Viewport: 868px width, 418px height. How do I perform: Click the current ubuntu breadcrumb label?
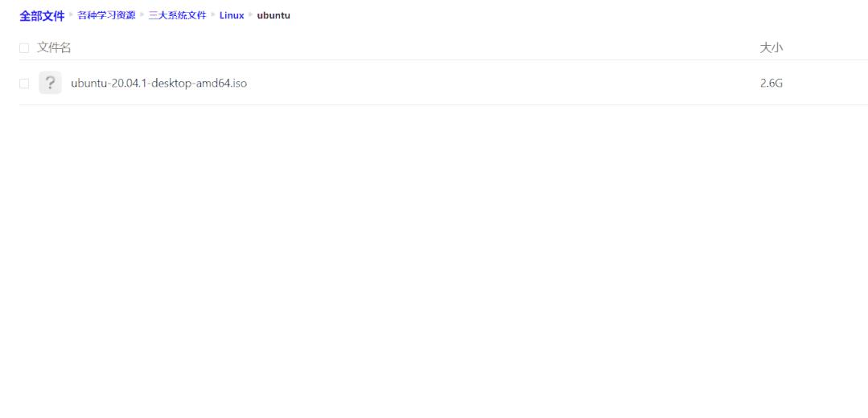274,15
